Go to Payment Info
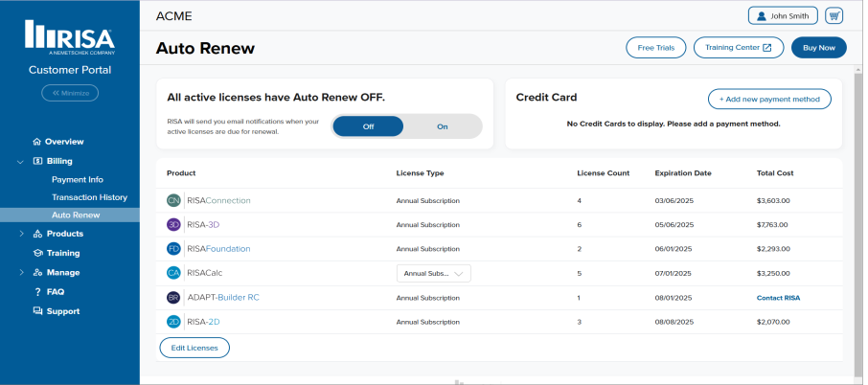The width and height of the screenshot is (868, 385). (x=78, y=180)
